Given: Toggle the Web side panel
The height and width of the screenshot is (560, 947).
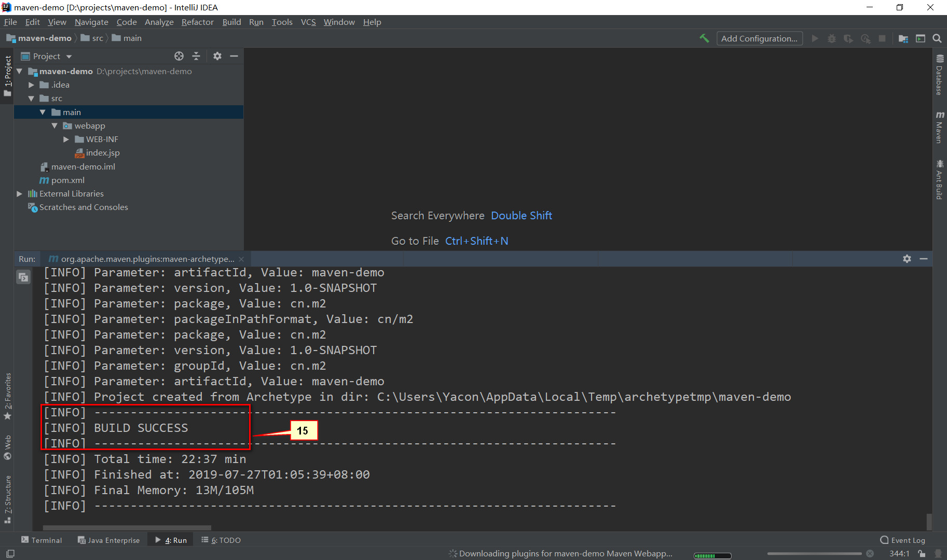Looking at the screenshot, I should click(x=7, y=447).
